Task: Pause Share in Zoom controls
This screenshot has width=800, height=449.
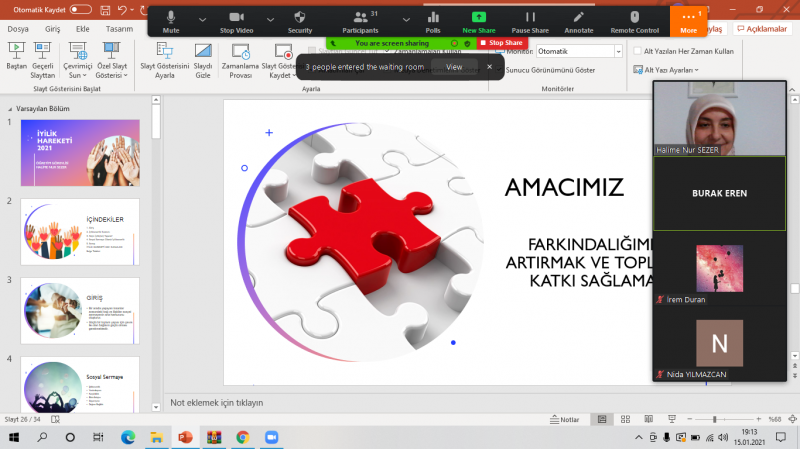Action: [530, 20]
